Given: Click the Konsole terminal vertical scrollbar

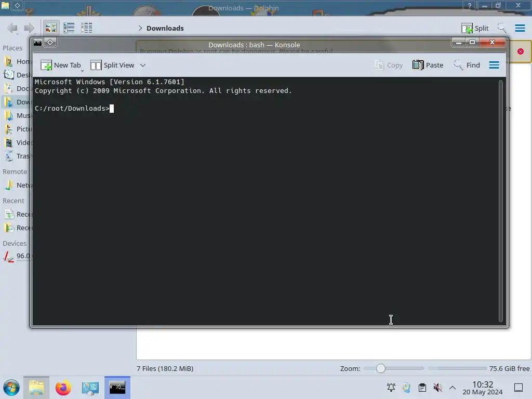Looking at the screenshot, I should pyautogui.click(x=501, y=201).
